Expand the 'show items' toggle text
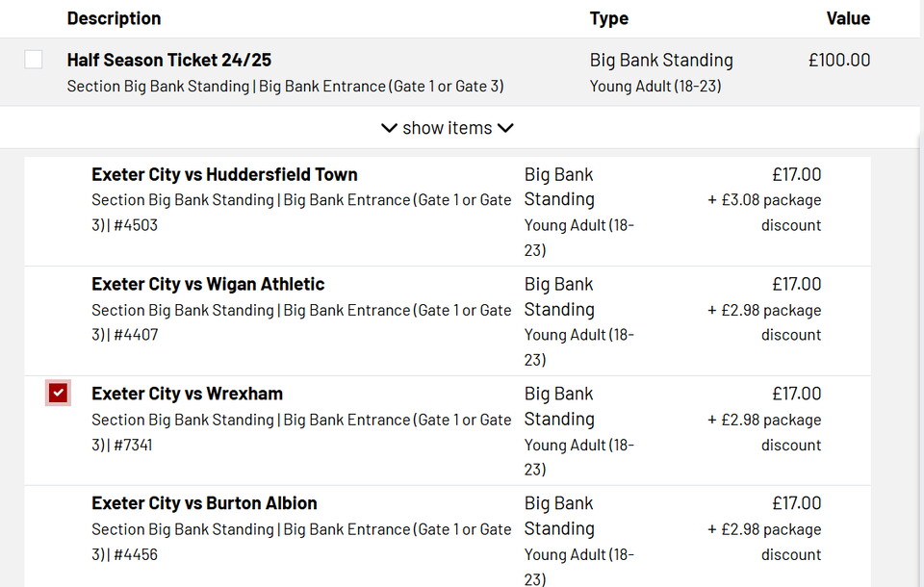Image resolution: width=924 pixels, height=587 pixels. tap(448, 128)
